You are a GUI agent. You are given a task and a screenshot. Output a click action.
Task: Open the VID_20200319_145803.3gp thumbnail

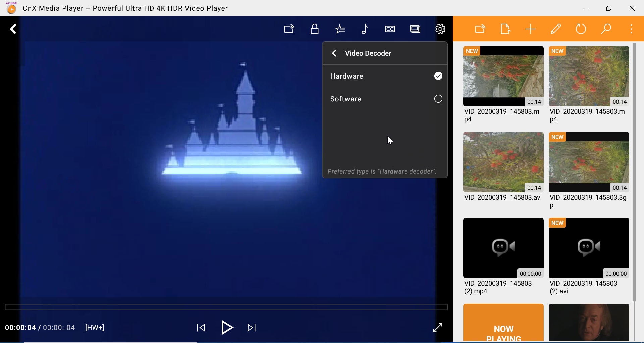(589, 162)
